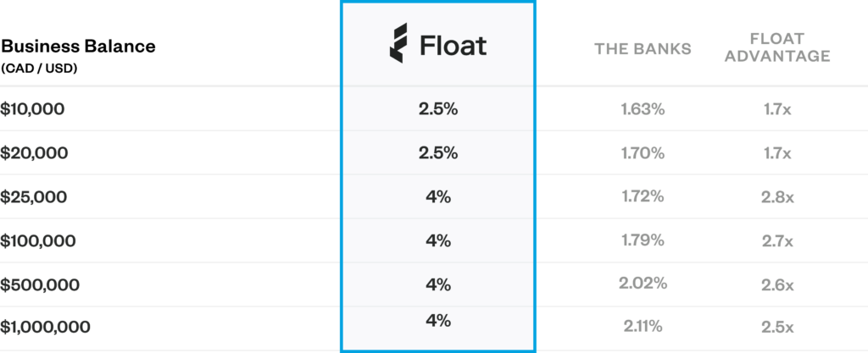Image resolution: width=868 pixels, height=353 pixels.
Task: Select the $1,000,000 balance row label
Action: [x=45, y=327]
